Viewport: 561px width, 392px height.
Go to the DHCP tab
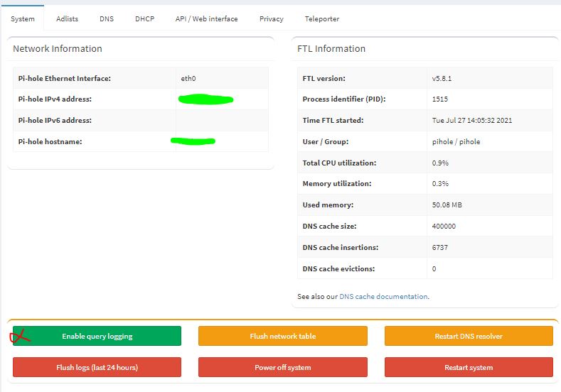144,18
